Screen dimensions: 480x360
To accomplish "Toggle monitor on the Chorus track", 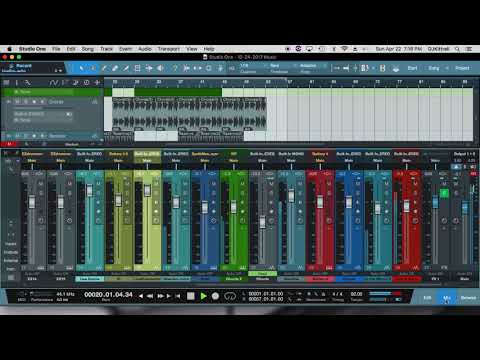I will [42, 101].
